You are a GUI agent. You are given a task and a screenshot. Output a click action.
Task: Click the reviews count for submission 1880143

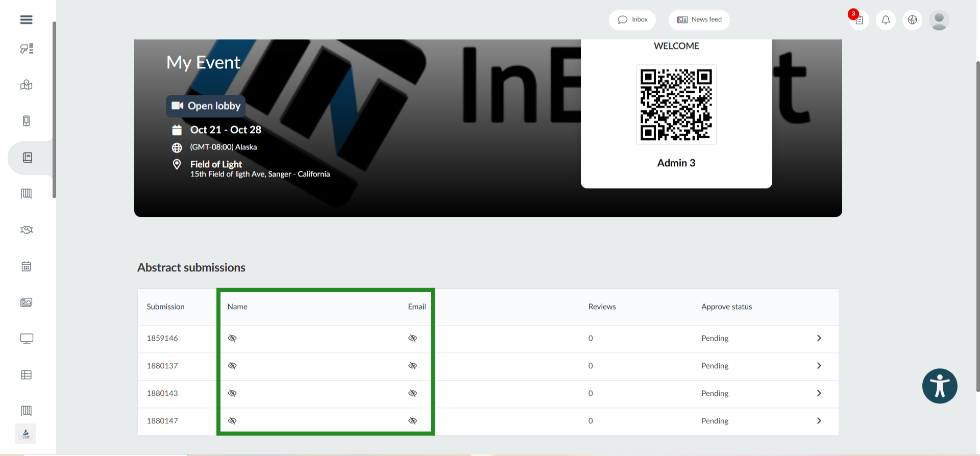(591, 393)
